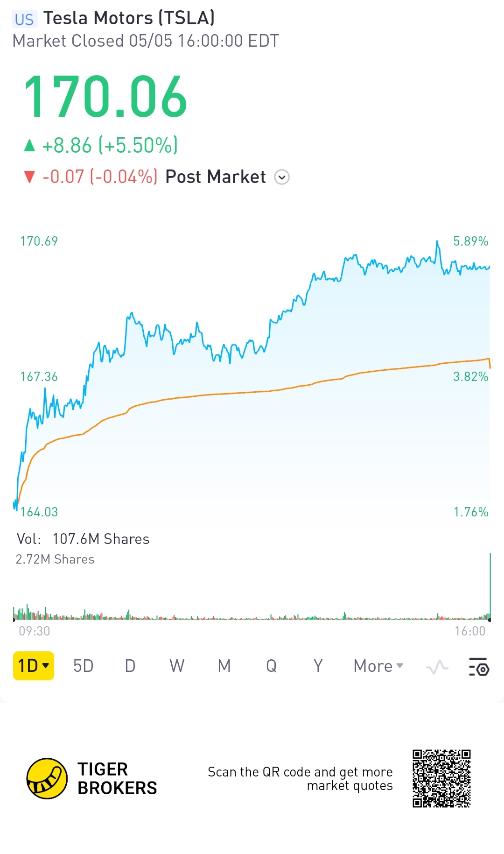
Task: Open the 1D timeframe dropdown
Action: pyautogui.click(x=34, y=666)
